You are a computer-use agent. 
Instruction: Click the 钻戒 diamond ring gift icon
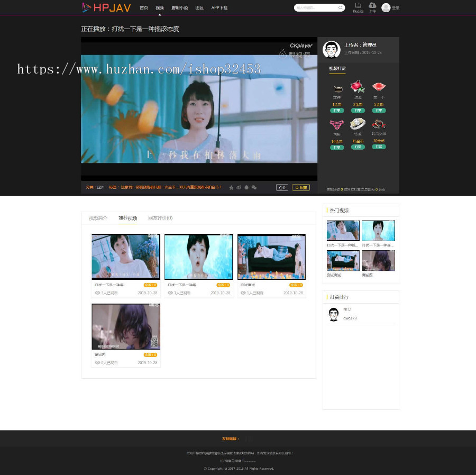(x=358, y=123)
